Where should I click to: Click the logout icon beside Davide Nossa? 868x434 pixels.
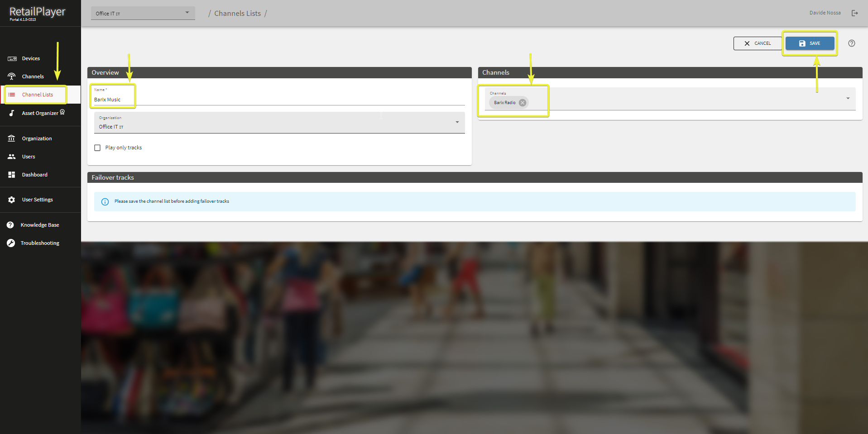(x=854, y=13)
